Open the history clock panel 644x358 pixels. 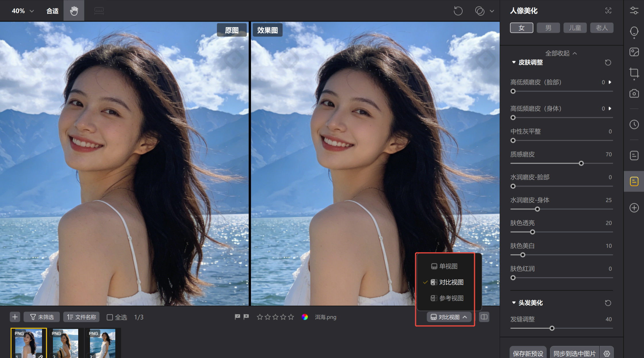tap(634, 125)
